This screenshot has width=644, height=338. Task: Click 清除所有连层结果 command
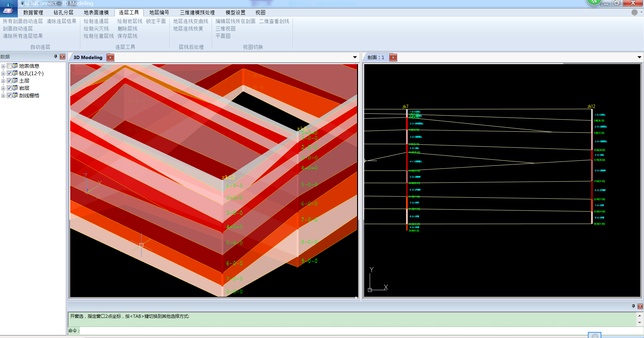[23, 36]
